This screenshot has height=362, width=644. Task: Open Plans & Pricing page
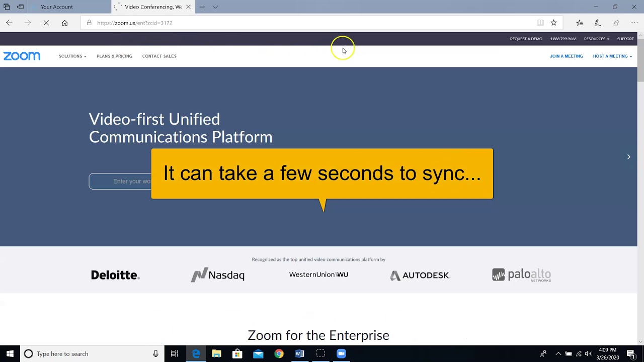(114, 56)
